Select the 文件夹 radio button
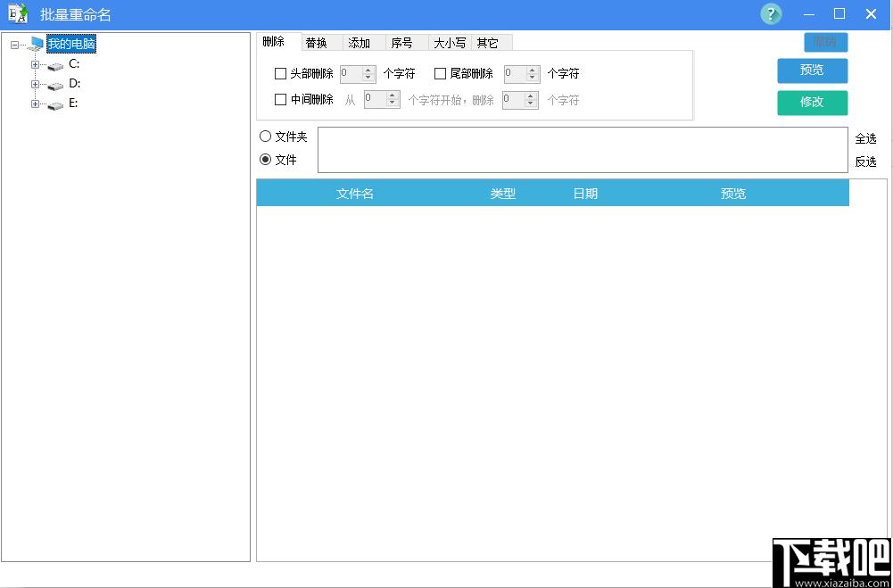The width and height of the screenshot is (893, 588). point(266,137)
